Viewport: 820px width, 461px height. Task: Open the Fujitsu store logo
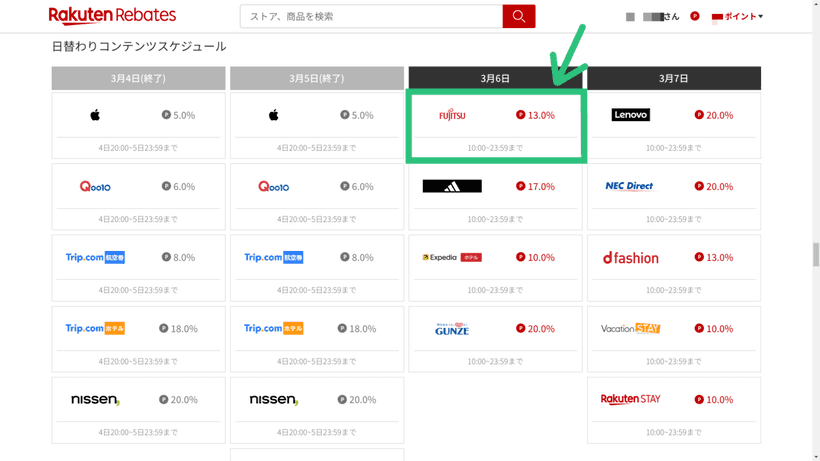coord(452,115)
